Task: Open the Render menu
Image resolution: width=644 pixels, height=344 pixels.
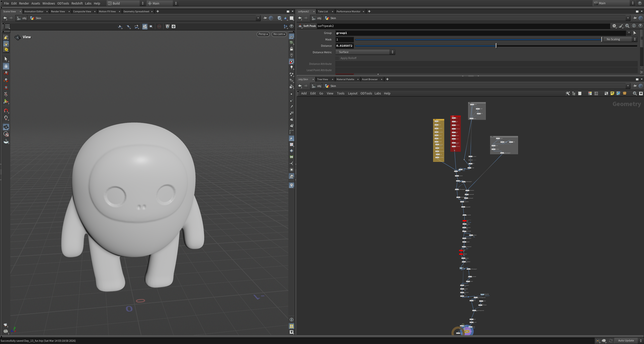Action: point(24,3)
